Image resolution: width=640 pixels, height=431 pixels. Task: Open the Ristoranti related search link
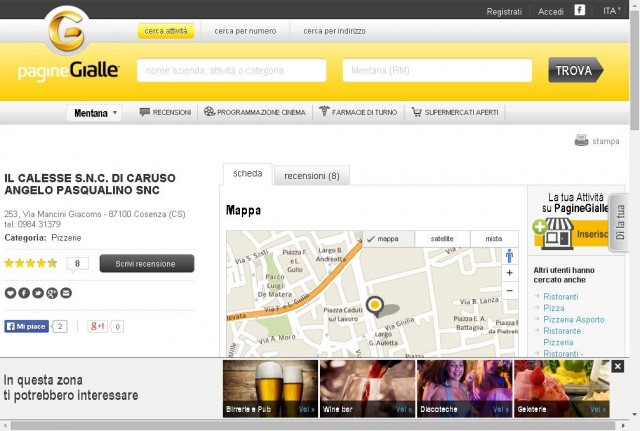pyautogui.click(x=561, y=297)
